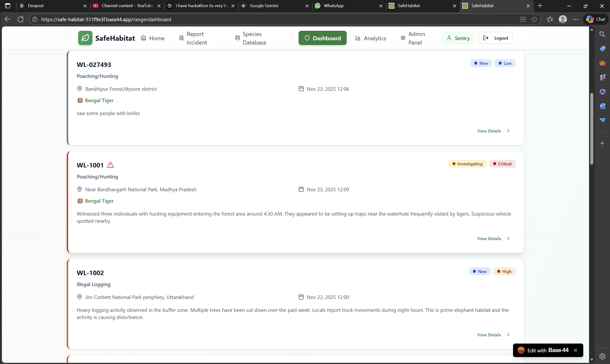Open the Analytics nav item
This screenshot has height=364, width=610.
[x=371, y=38]
